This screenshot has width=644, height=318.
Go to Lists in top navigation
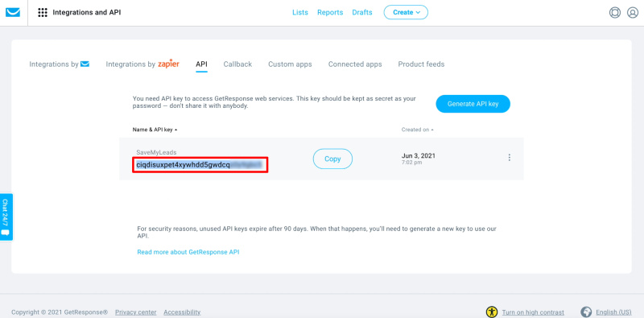click(299, 12)
